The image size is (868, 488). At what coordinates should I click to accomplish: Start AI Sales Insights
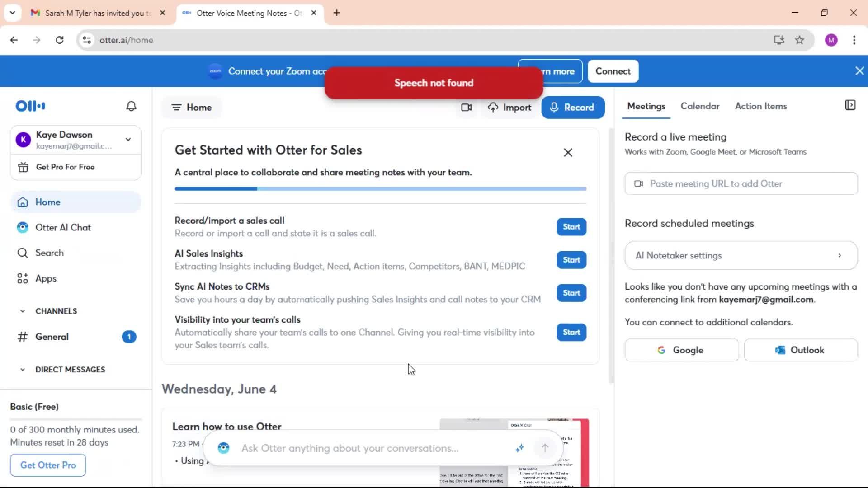tap(571, 260)
